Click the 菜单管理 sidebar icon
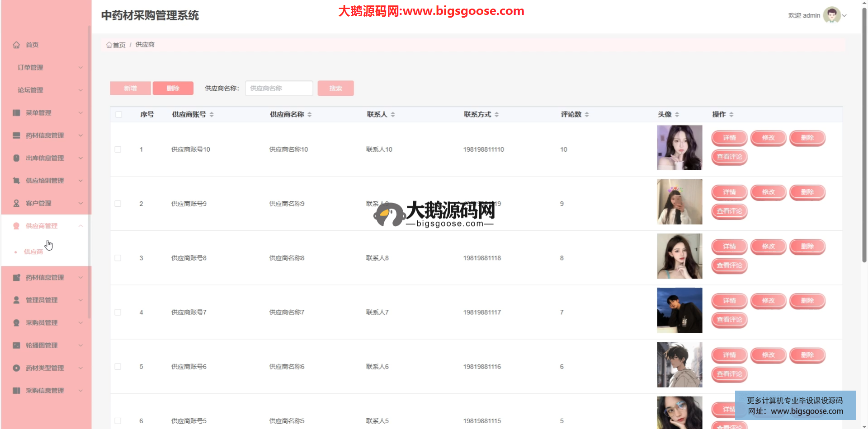868x429 pixels. (17, 112)
